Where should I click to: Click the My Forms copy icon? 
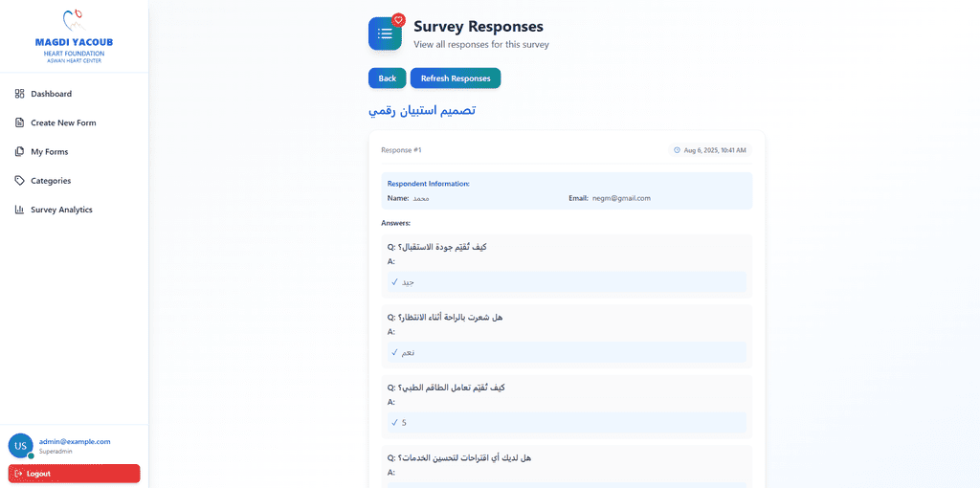[19, 152]
